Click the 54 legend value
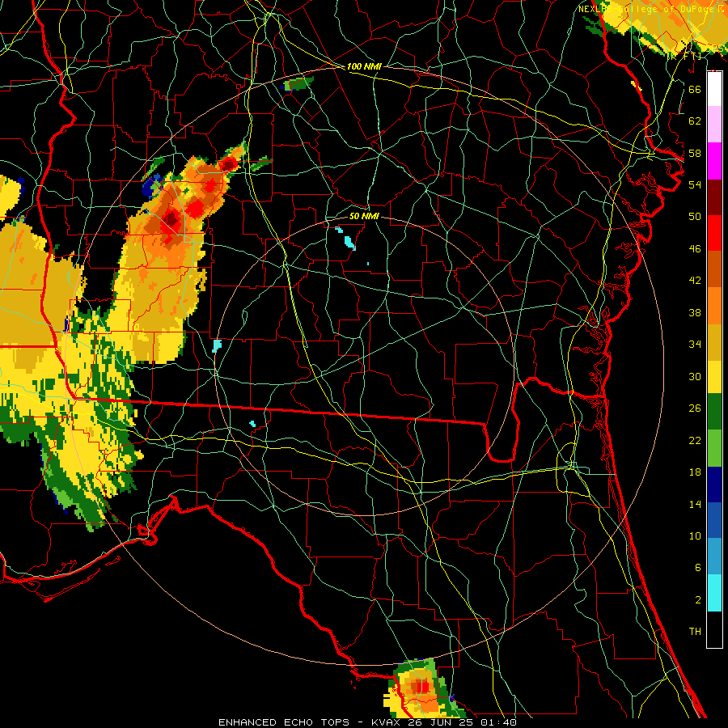The width and height of the screenshot is (728, 728). [x=695, y=184]
